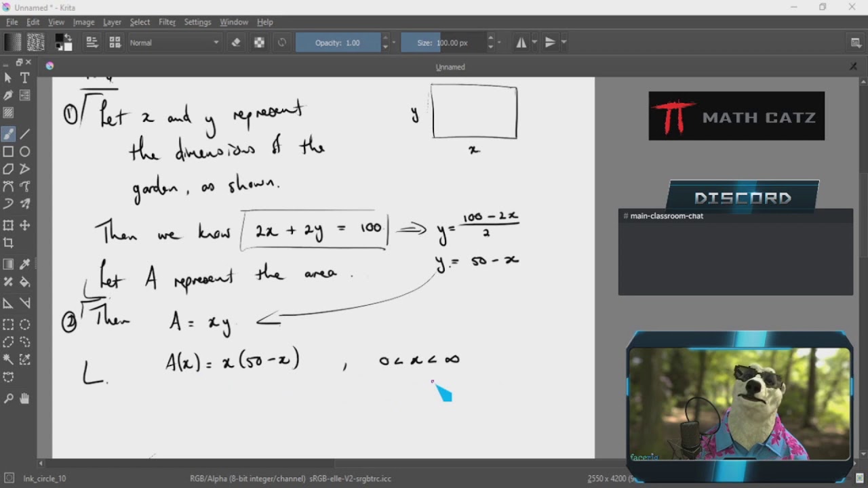
Task: Select the Fill bucket tool
Action: [25, 281]
